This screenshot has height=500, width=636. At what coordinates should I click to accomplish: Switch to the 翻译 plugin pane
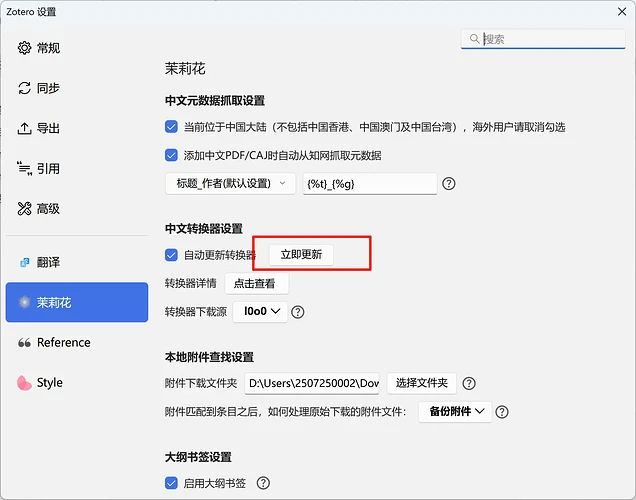[x=77, y=262]
